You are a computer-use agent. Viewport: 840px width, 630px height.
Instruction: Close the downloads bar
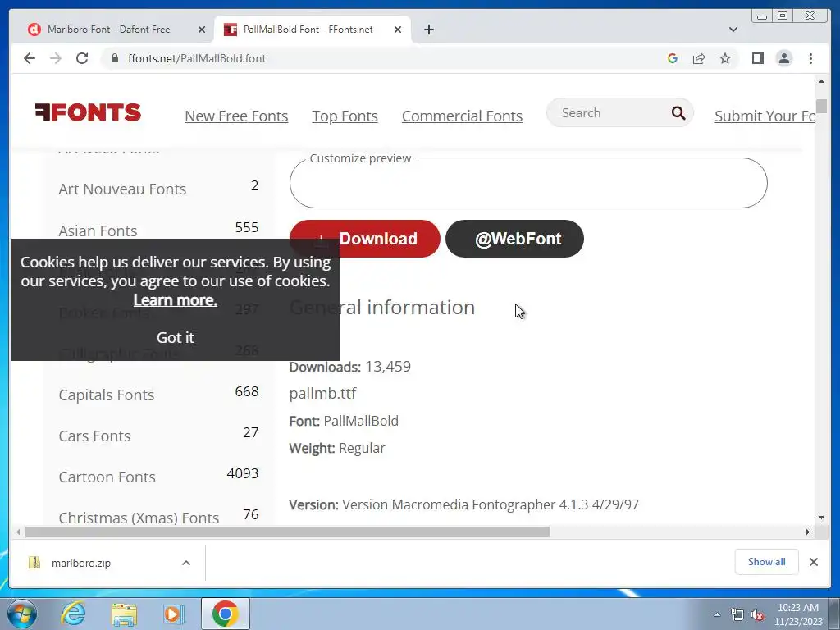tap(813, 562)
